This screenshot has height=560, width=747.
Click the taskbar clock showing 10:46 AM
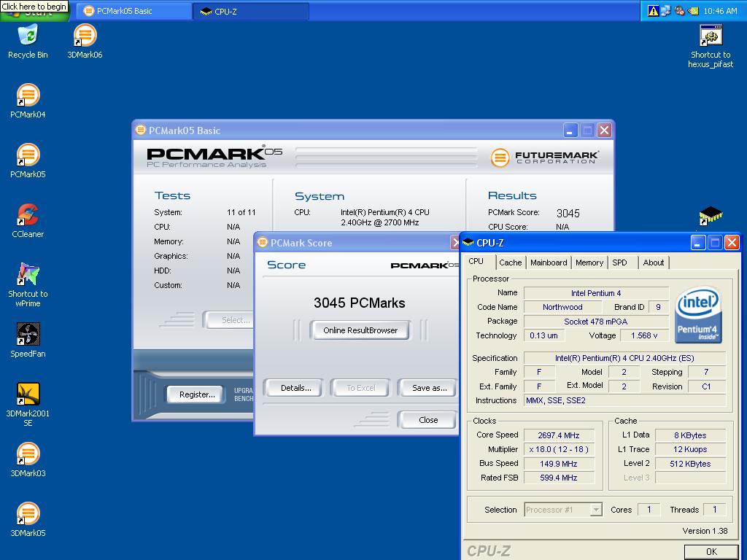pos(720,11)
